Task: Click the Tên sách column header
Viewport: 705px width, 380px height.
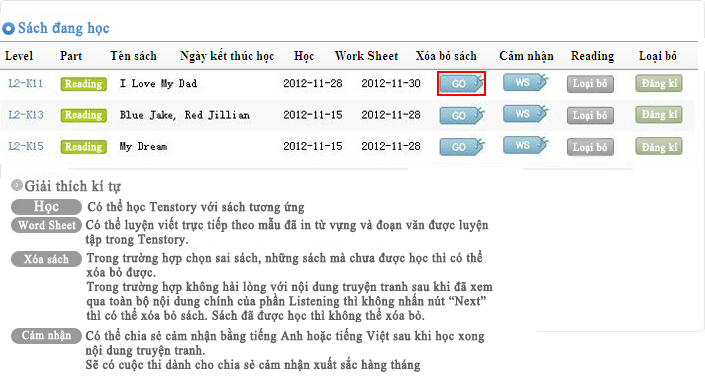Action: 134,56
